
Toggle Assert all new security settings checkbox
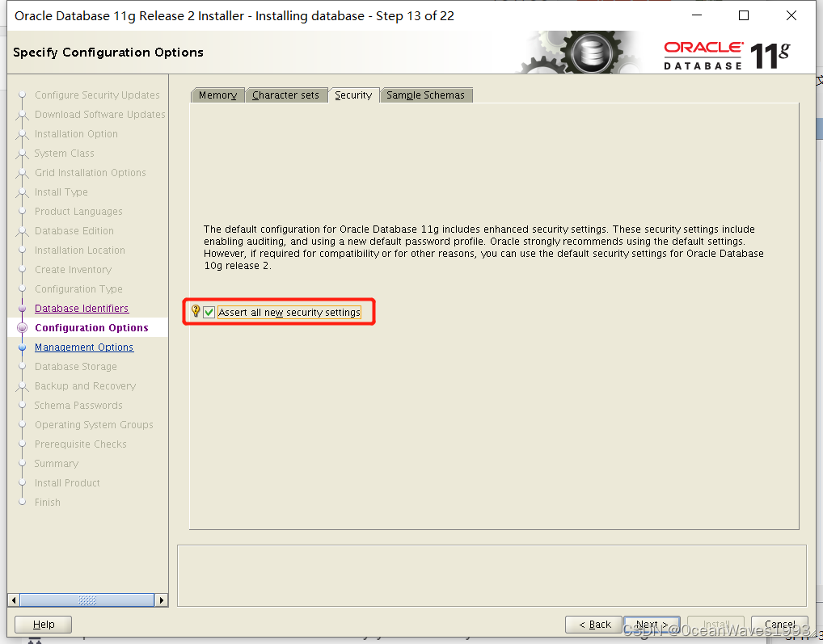tap(209, 313)
